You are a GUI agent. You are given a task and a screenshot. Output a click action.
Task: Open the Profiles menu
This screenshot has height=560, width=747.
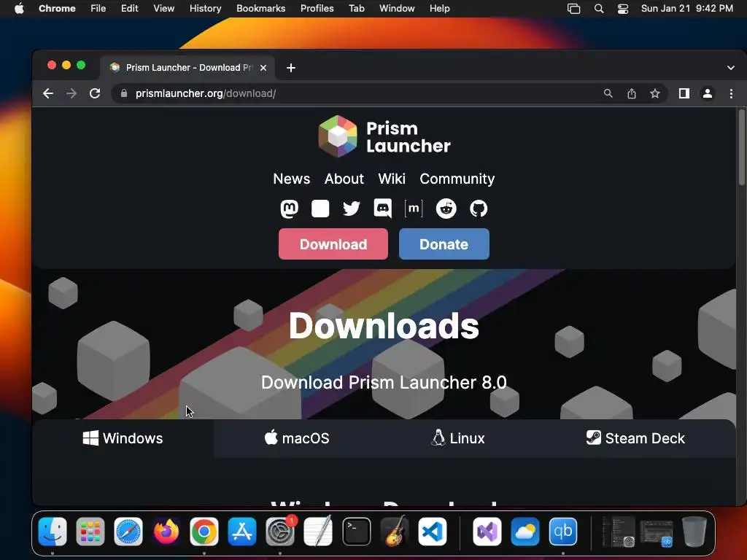pyautogui.click(x=317, y=9)
